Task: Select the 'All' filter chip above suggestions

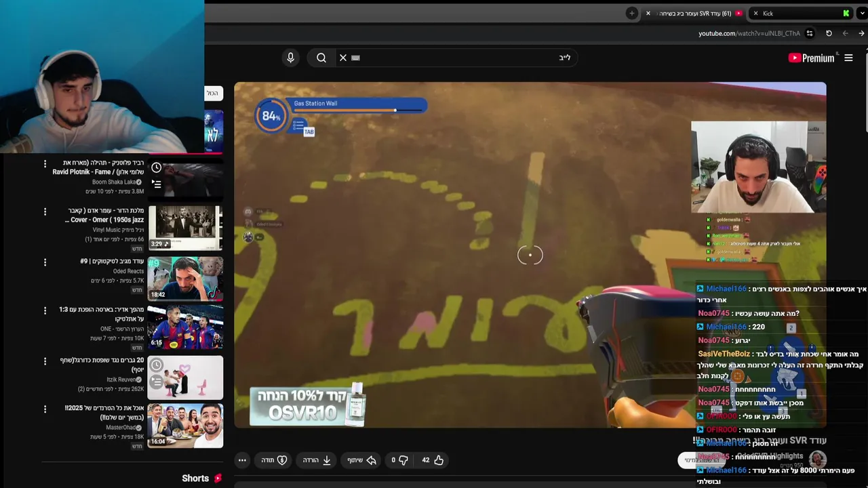Action: 213,93
